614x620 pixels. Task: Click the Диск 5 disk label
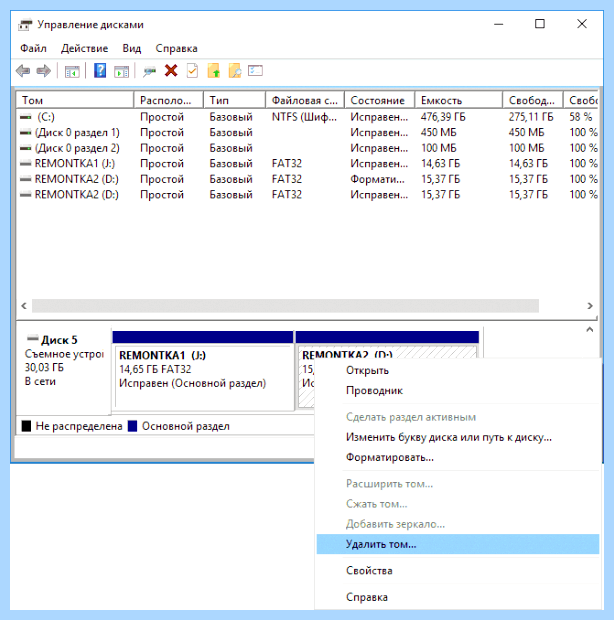click(59, 340)
